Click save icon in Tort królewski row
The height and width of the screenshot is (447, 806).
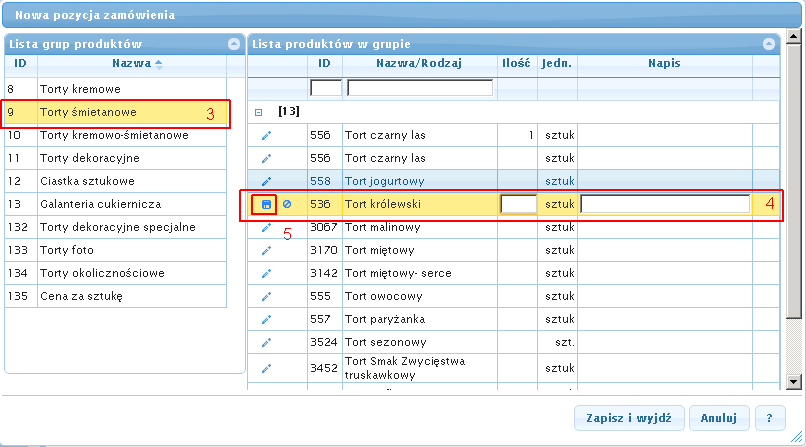pyautogui.click(x=265, y=204)
